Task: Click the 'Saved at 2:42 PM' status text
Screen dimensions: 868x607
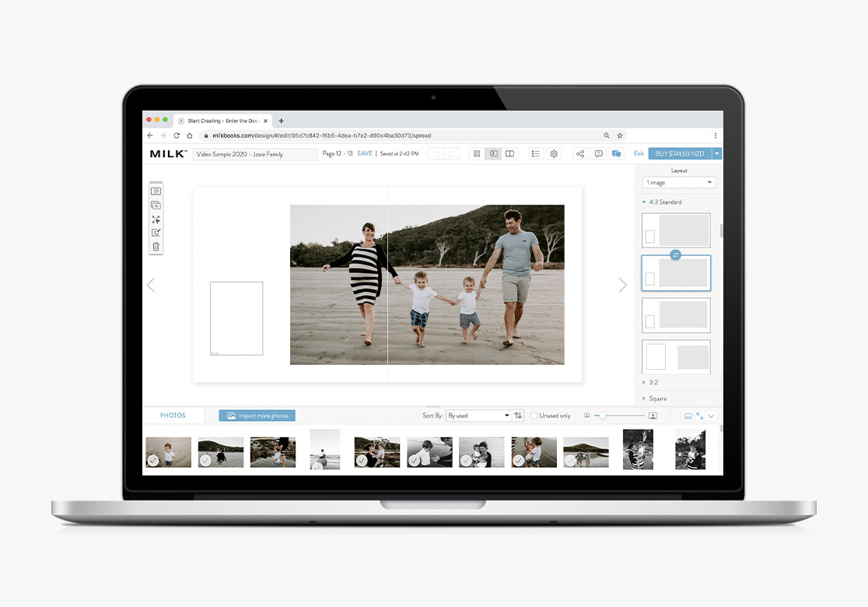Action: [399, 153]
